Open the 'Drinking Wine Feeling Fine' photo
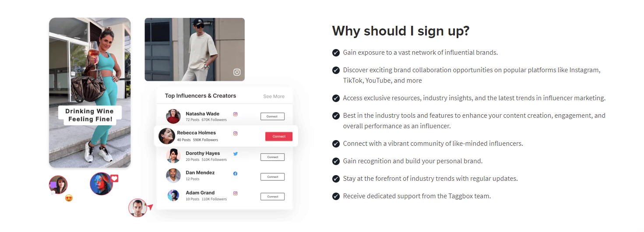This screenshot has width=644, height=232. point(90,93)
